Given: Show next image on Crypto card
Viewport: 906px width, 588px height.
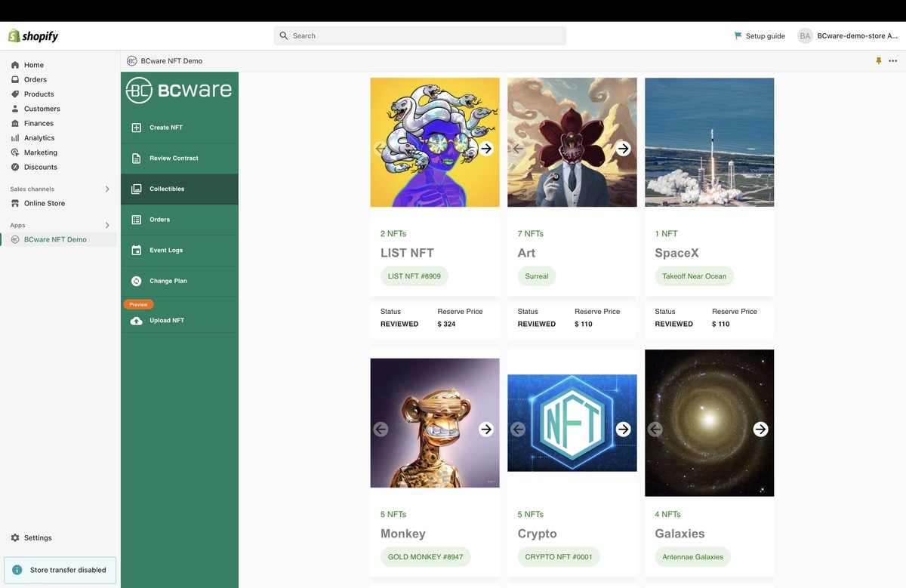Looking at the screenshot, I should pos(623,429).
